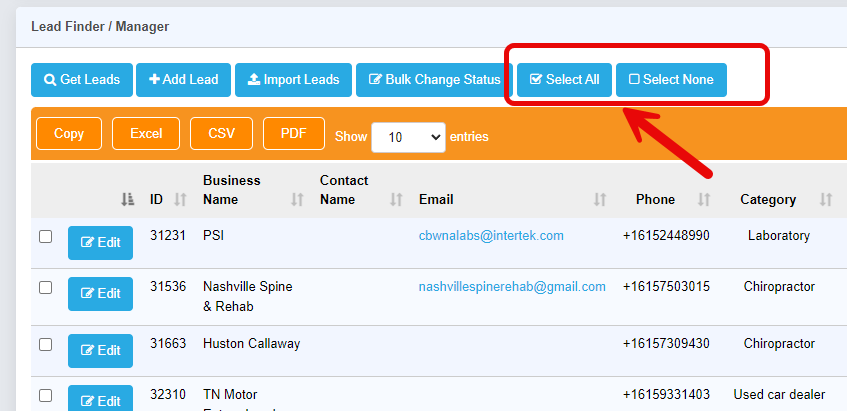Screen dimensions: 847x411
Task: Open Import Leads upload button
Action: (294, 80)
